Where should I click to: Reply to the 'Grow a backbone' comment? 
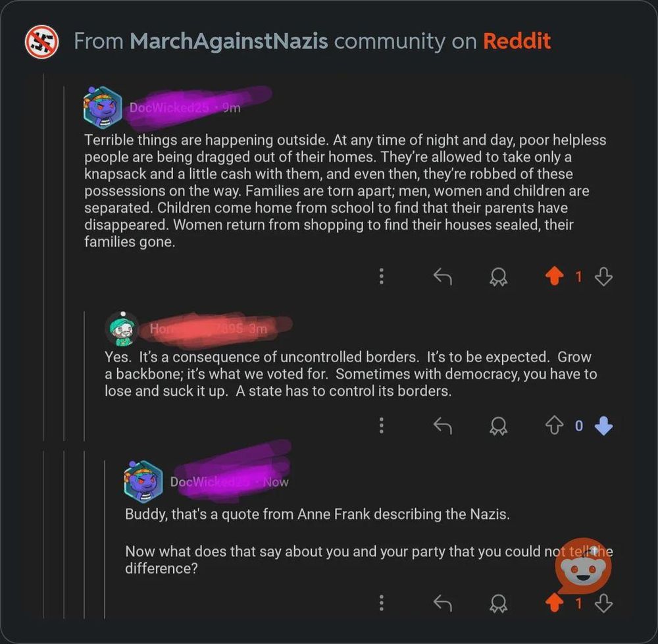[x=443, y=425]
